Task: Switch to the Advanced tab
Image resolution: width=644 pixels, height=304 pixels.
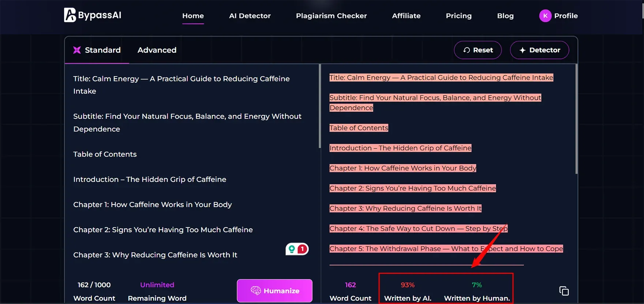Action: point(157,50)
